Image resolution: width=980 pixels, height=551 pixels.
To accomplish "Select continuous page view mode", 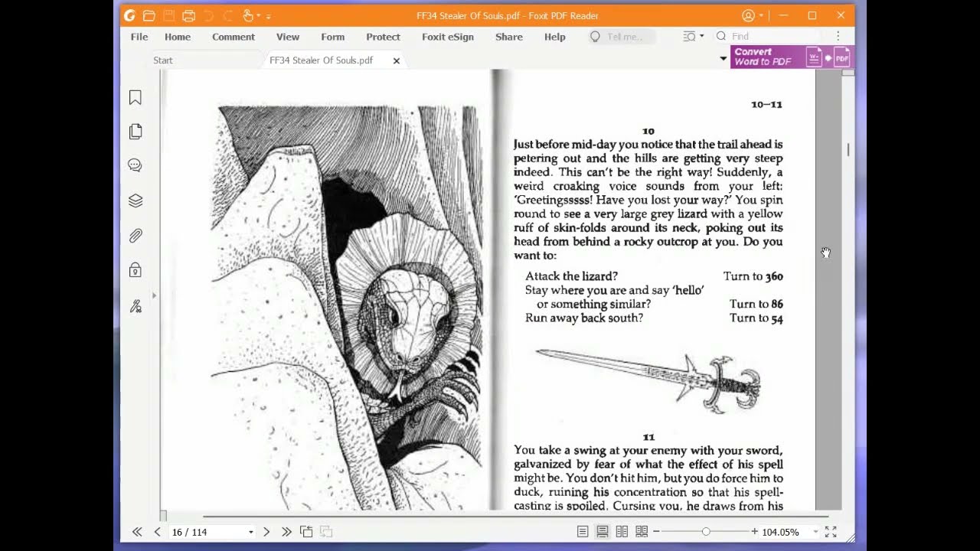I will [603, 532].
